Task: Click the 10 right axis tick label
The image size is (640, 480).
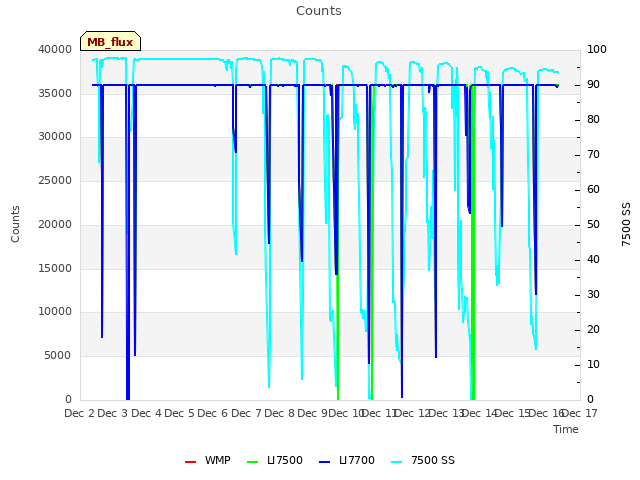Action: [593, 364]
